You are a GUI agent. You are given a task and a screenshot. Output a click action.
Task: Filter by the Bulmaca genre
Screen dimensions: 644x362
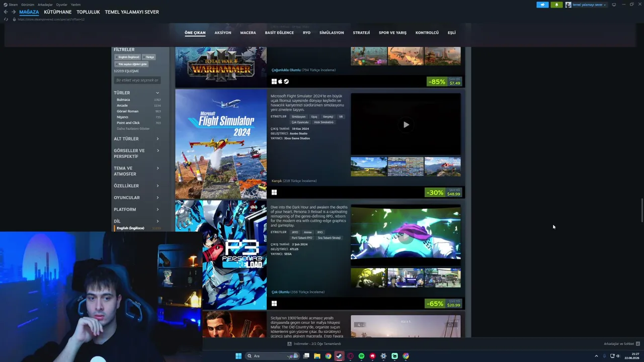123,100
